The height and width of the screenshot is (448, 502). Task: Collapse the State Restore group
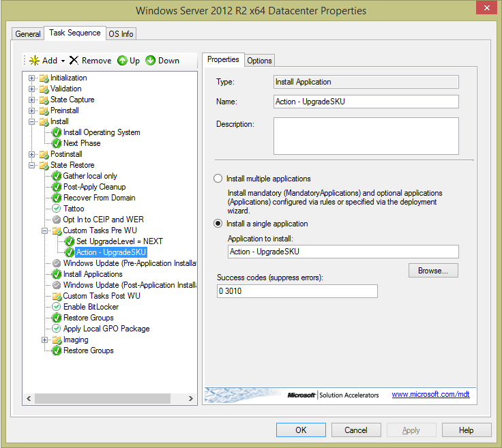point(31,165)
